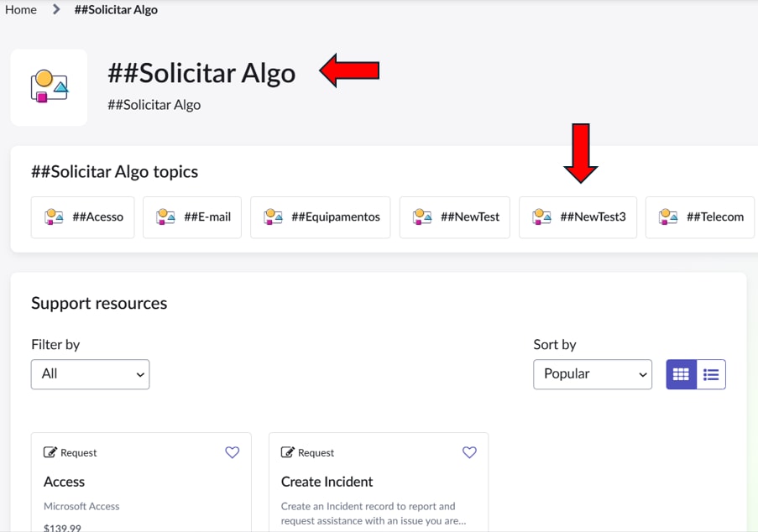
Task: Go to Home in the breadcrumb
Action: 21,10
